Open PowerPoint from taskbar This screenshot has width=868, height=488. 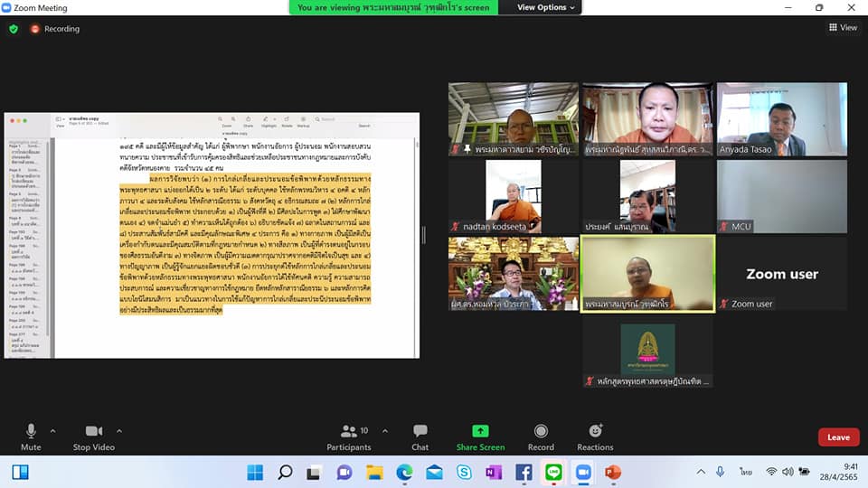tap(613, 473)
